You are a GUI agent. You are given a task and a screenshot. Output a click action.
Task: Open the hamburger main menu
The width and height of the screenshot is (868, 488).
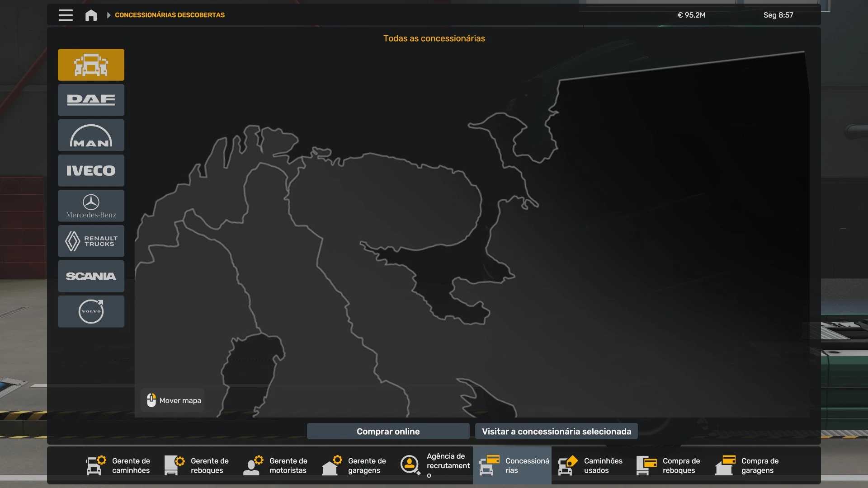click(x=66, y=15)
